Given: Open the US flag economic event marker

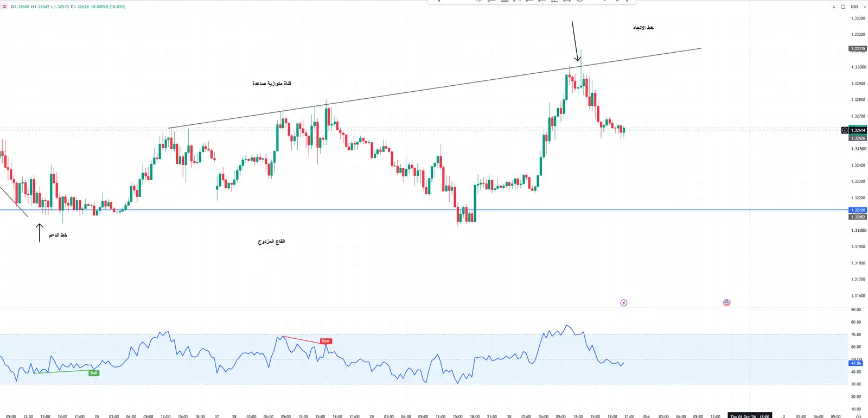Looking at the screenshot, I should tap(727, 302).
